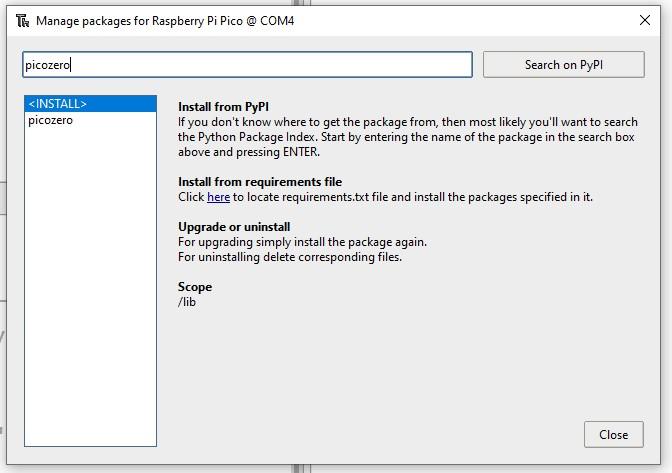Click the Thonny icon in the title bar
The image size is (672, 473).
click(x=22, y=20)
